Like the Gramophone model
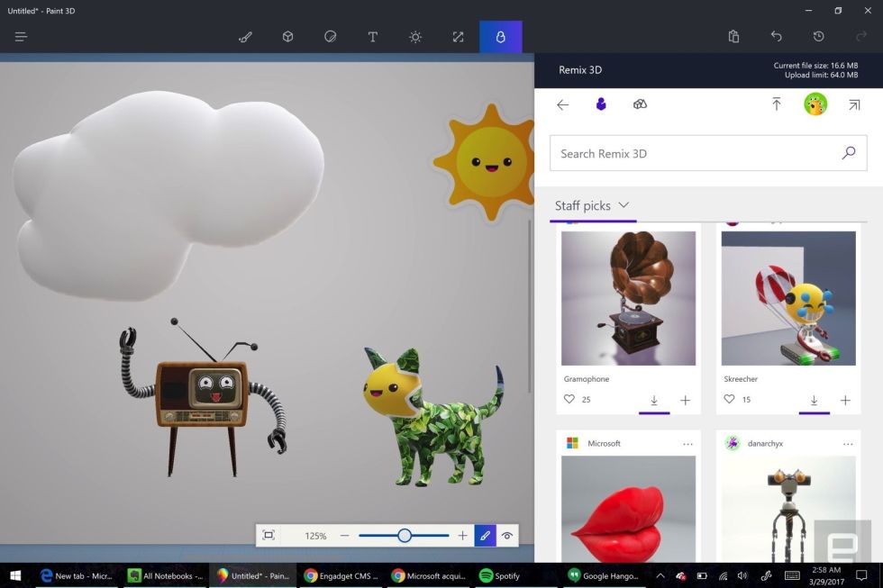The width and height of the screenshot is (883, 588). point(569,399)
